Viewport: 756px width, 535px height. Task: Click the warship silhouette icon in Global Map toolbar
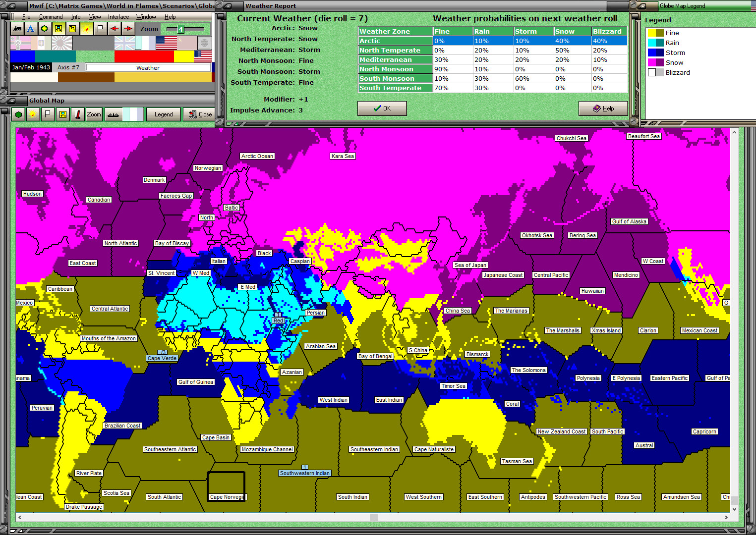pyautogui.click(x=113, y=114)
